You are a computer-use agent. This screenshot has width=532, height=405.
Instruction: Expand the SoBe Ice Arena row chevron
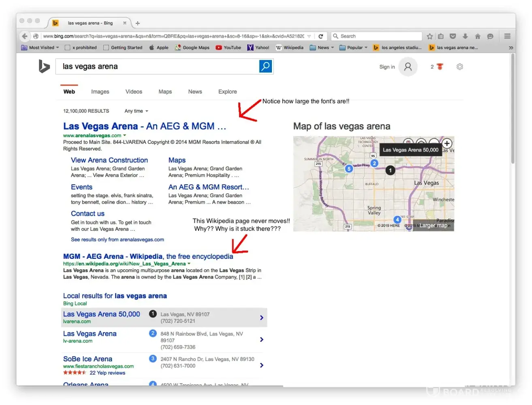pyautogui.click(x=262, y=365)
